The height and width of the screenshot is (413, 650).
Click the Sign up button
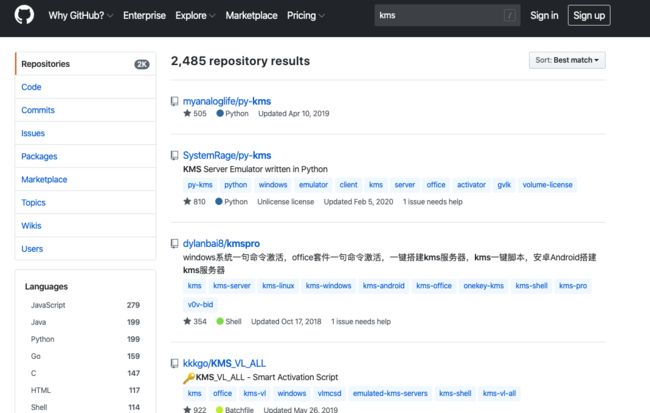click(589, 16)
